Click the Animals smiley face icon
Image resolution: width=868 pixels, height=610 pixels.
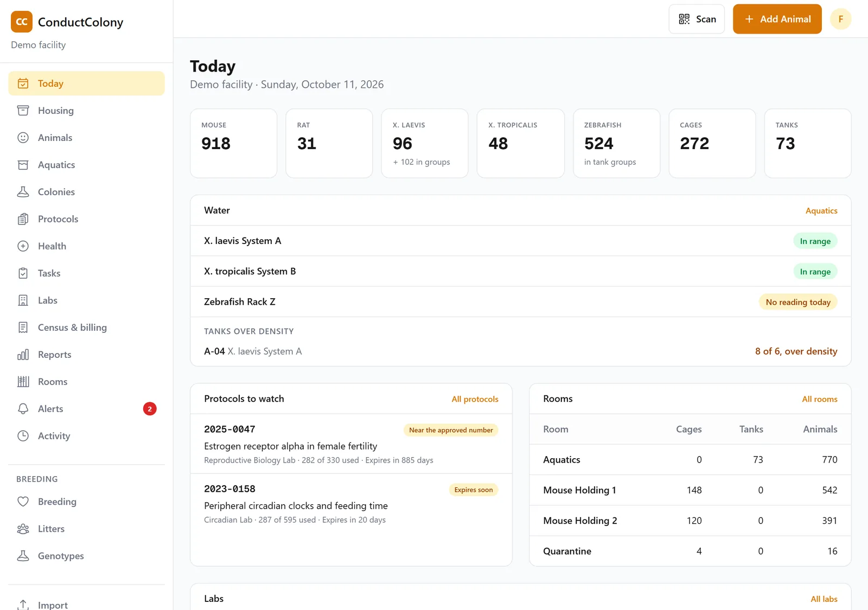[x=23, y=138]
